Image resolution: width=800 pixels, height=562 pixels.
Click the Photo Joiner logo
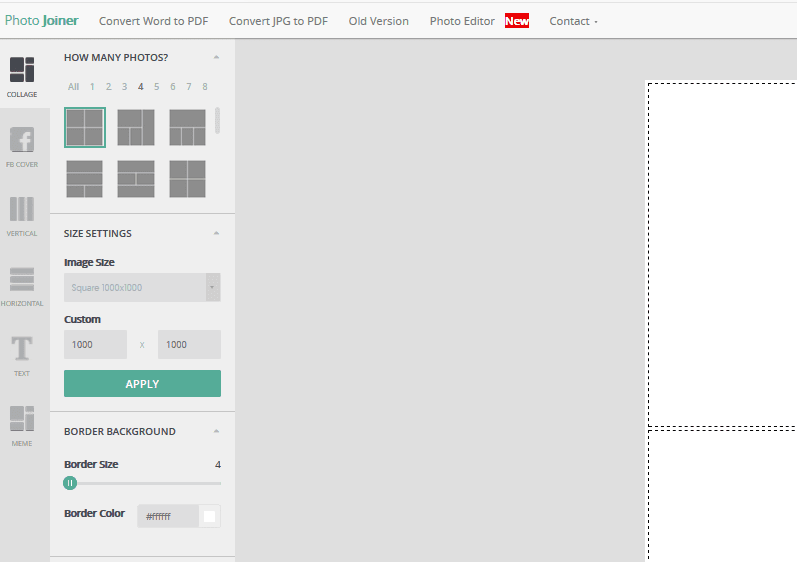coord(41,20)
